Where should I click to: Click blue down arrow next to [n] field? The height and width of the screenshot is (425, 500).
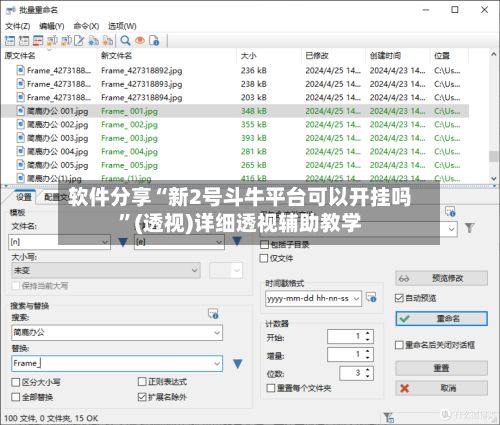pyautogui.click(x=123, y=242)
